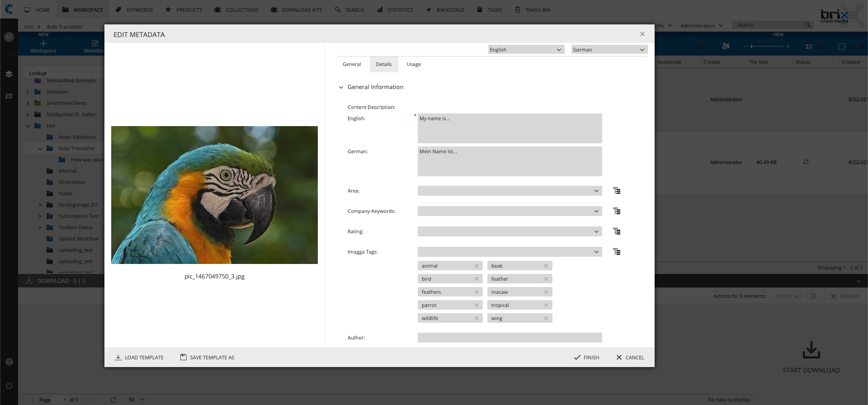
Task: Expand the Similasan folder
Action: (28, 92)
